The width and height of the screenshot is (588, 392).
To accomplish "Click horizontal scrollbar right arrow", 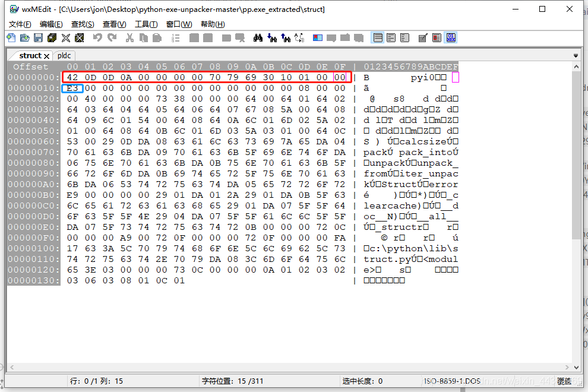I will [567, 368].
